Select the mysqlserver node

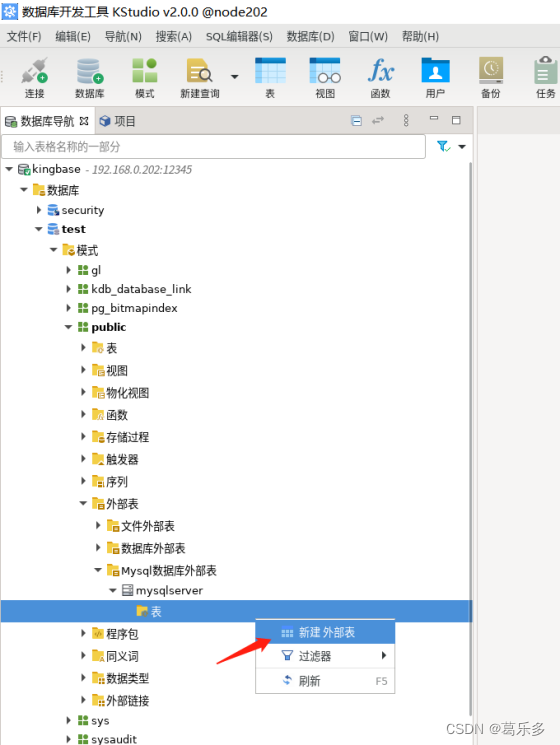pos(162,591)
